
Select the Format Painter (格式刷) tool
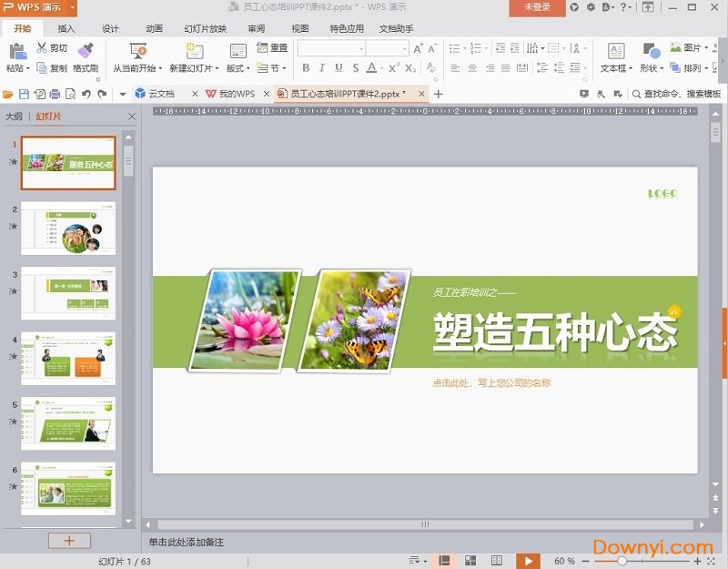click(x=86, y=56)
